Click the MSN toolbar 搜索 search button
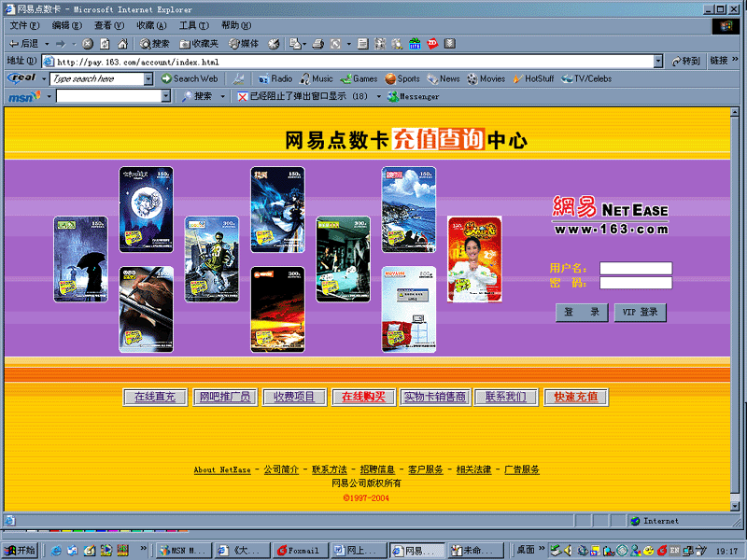The height and width of the screenshot is (560, 747). pyautogui.click(x=197, y=96)
